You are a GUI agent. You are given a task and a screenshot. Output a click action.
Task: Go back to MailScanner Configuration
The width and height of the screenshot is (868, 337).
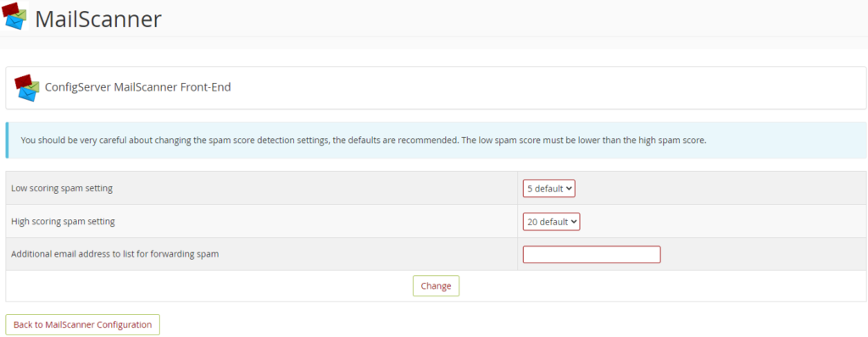(x=82, y=325)
